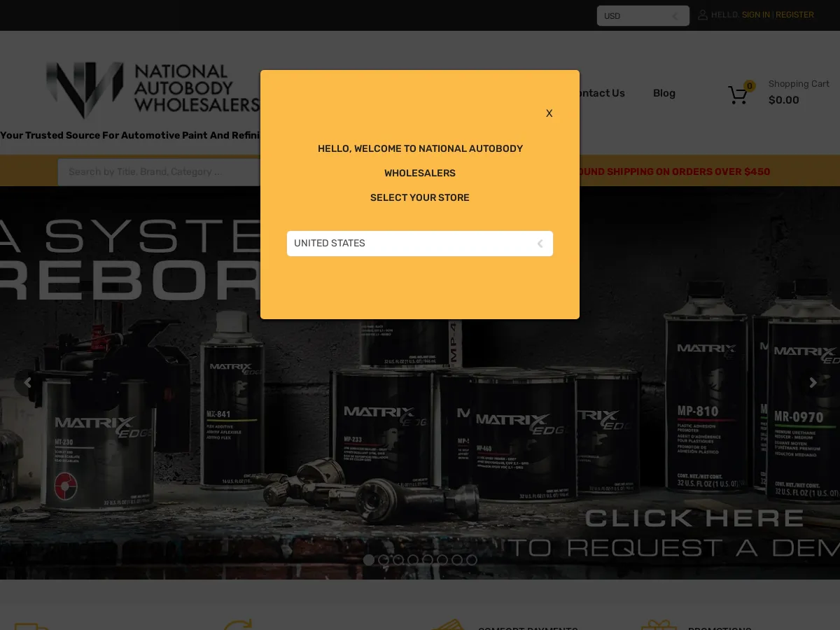Click the Promotions gift icon

[658, 626]
